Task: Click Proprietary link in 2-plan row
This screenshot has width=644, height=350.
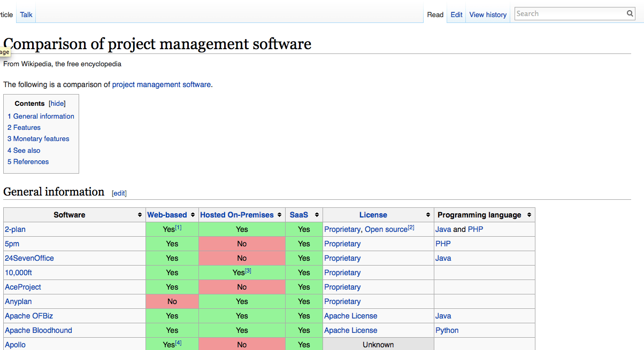Action: pos(342,229)
